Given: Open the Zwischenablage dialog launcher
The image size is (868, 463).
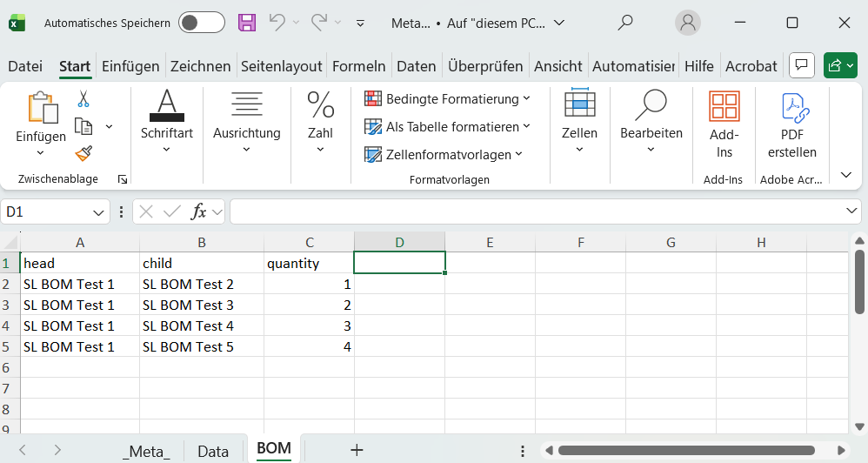Looking at the screenshot, I should click(x=123, y=179).
